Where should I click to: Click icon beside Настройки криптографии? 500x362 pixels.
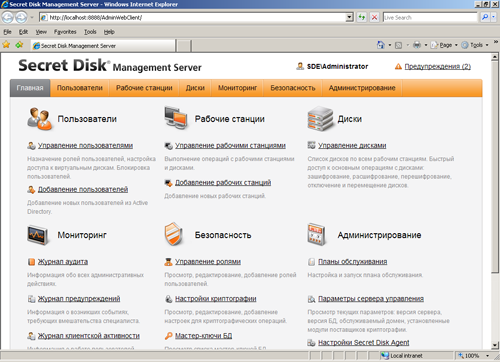click(169, 299)
